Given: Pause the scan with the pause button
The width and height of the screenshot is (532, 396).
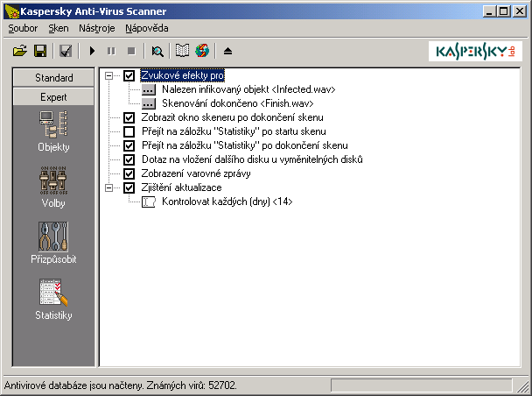Looking at the screenshot, I should (x=111, y=52).
